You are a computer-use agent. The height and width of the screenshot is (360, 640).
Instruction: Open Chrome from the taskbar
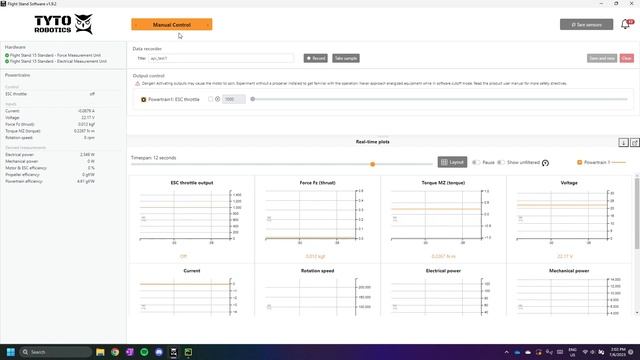[115, 352]
